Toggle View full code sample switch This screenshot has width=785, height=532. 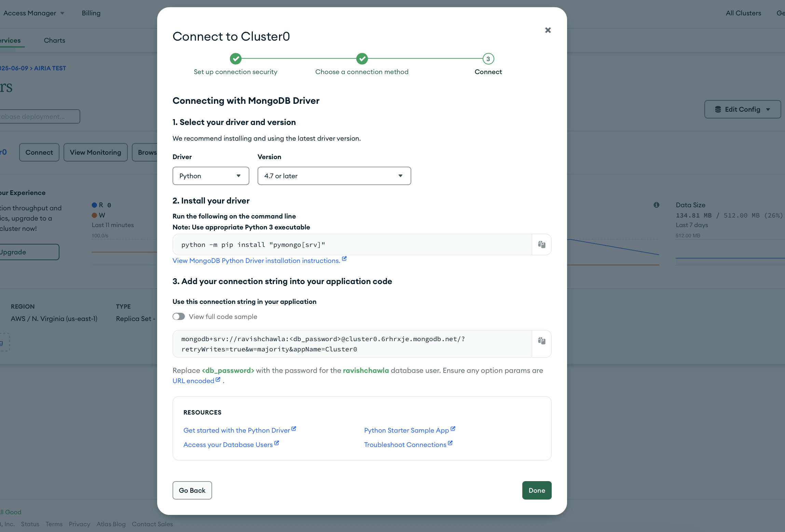179,317
